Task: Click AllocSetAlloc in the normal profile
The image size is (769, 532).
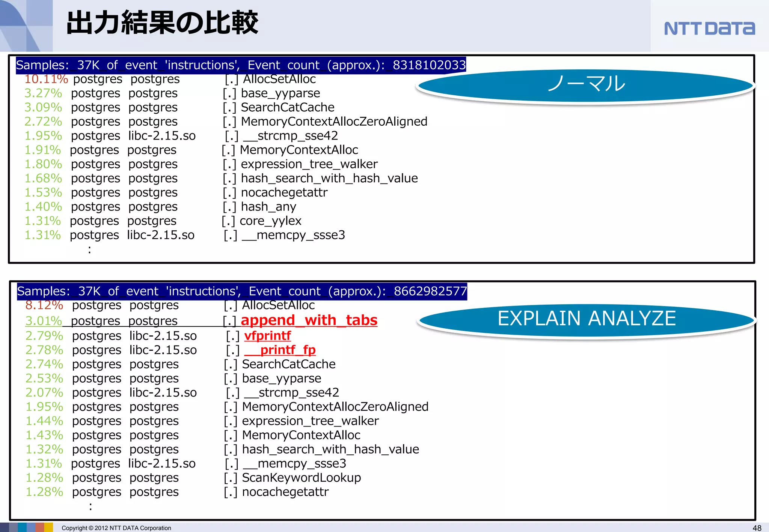Action: click(279, 79)
